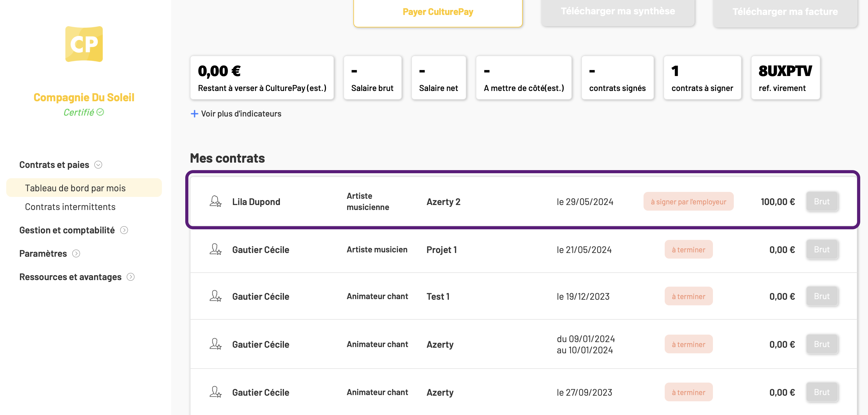Toggle the Brut button on the Lila Dupond row

822,201
